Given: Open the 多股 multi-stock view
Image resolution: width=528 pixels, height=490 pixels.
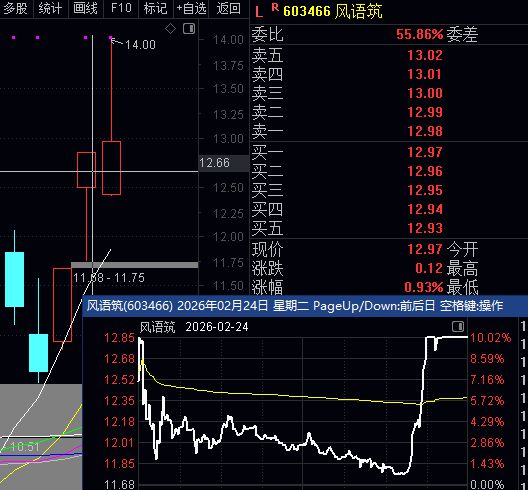Looking at the screenshot, I should click(15, 8).
